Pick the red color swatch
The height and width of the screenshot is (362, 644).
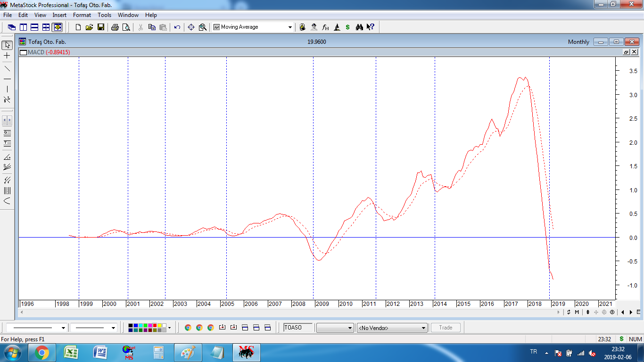coord(155,325)
